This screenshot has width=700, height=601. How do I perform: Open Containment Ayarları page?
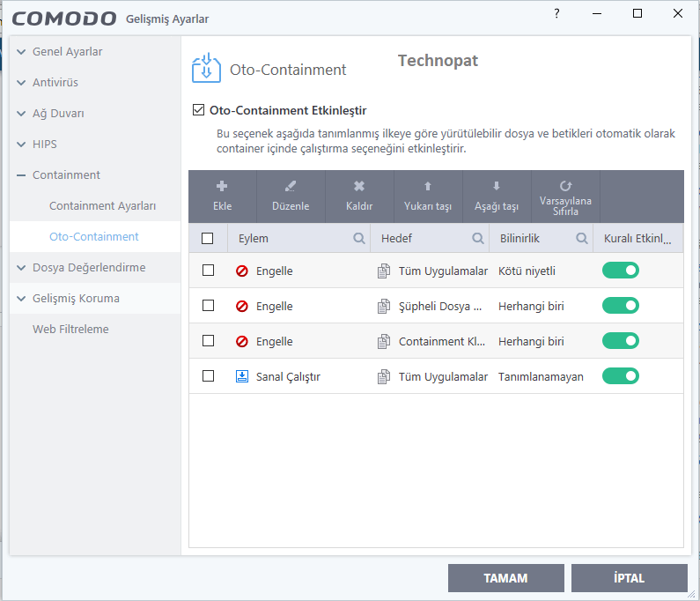(102, 205)
